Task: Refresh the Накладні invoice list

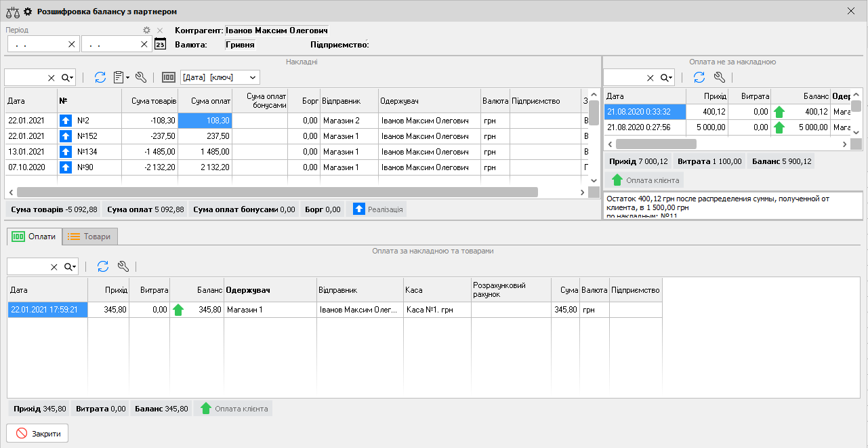Action: (100, 77)
